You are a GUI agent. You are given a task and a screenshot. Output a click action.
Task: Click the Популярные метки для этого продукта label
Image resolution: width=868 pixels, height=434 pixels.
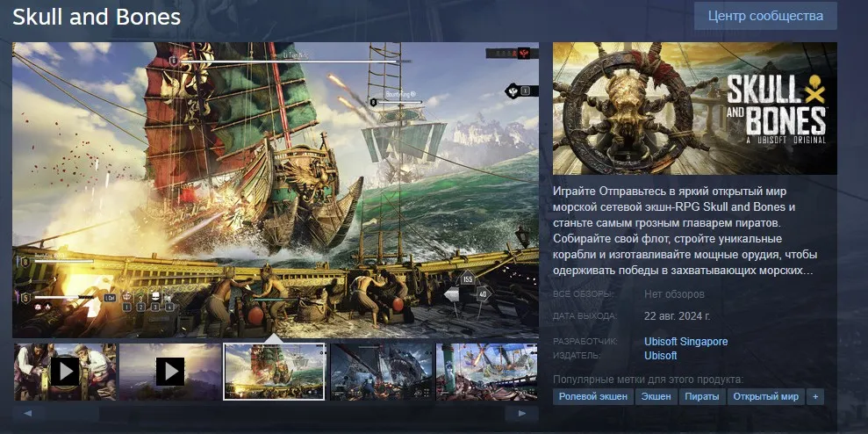click(x=648, y=380)
